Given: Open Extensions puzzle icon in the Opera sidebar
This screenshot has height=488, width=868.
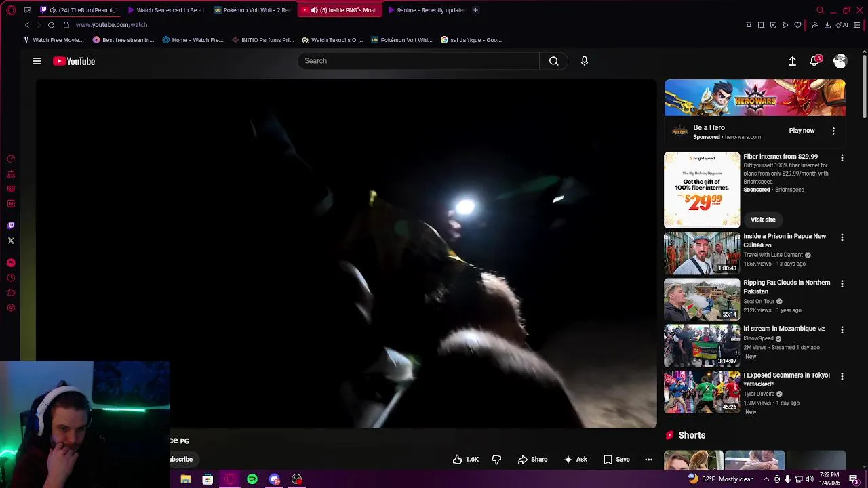Looking at the screenshot, I should pos(11,293).
